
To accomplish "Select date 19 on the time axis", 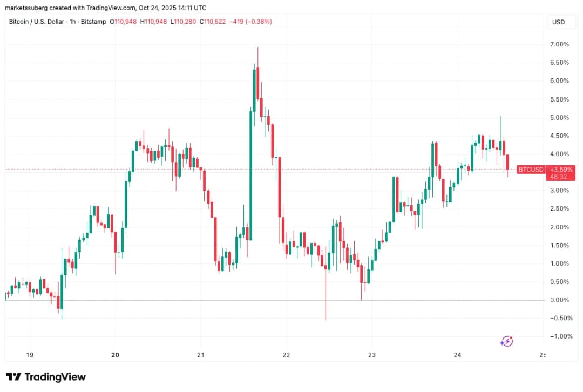I will coord(30,355).
